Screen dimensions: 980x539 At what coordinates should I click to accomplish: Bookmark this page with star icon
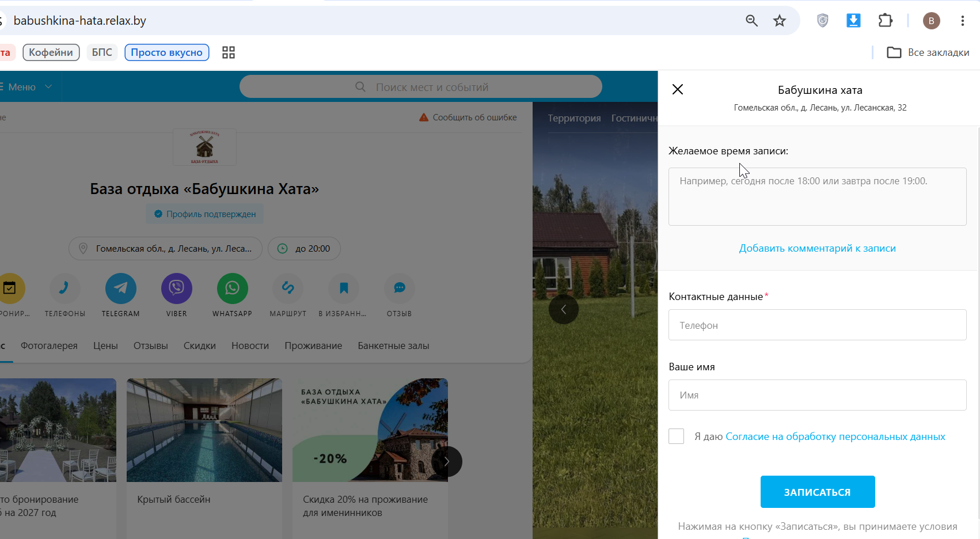point(780,21)
